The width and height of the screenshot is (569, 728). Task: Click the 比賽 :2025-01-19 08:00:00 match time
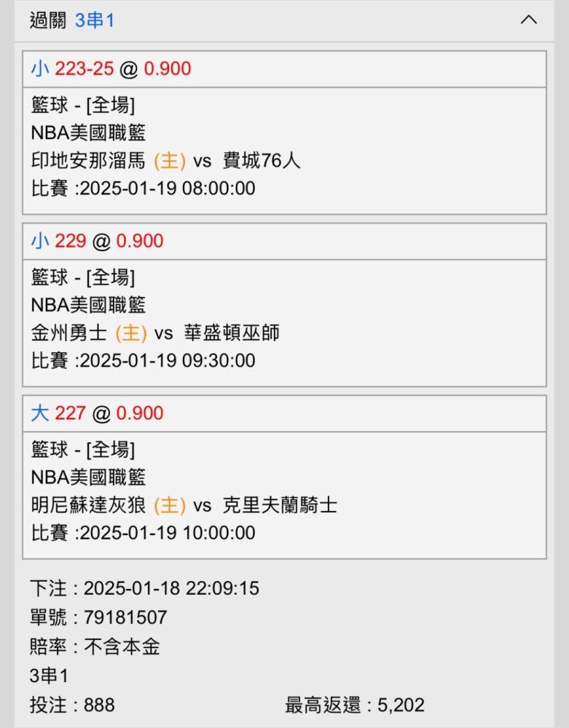click(143, 189)
